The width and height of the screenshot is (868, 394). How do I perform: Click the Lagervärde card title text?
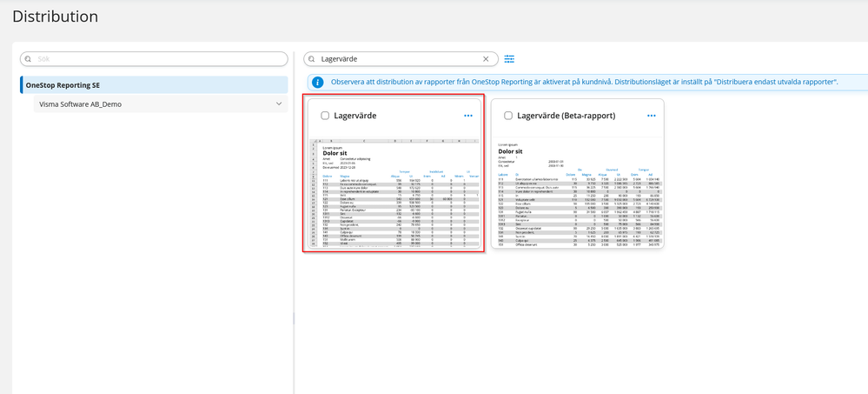(355, 116)
